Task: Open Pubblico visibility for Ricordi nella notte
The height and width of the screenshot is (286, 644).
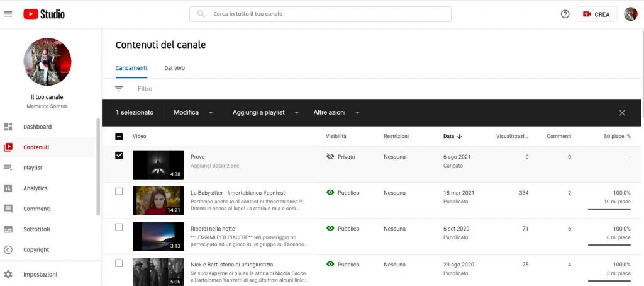Action: [348, 229]
